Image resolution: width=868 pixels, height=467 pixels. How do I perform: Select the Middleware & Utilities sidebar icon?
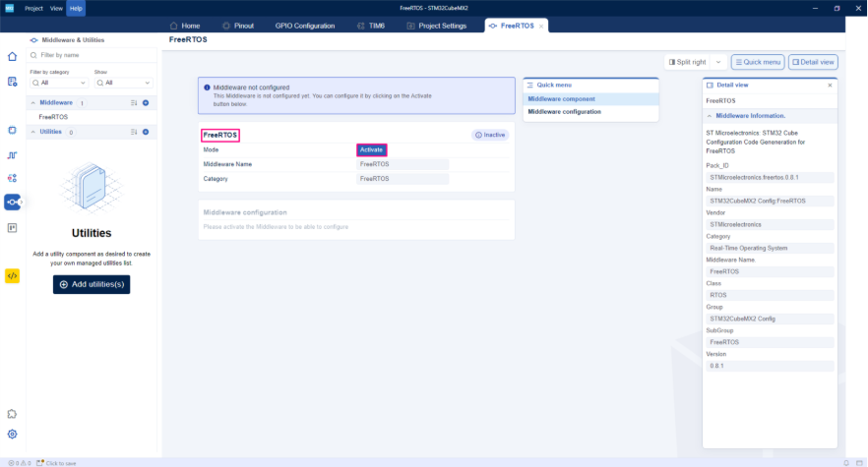pos(12,202)
